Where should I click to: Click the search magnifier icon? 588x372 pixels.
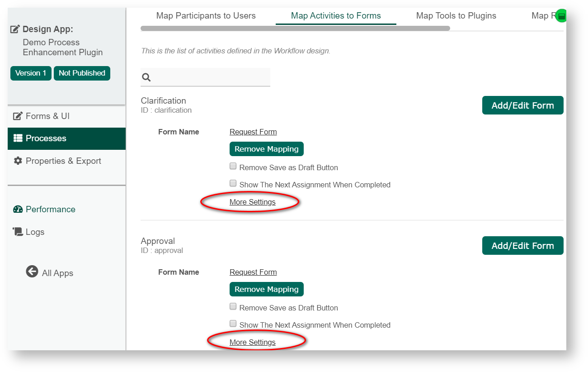[x=146, y=77]
